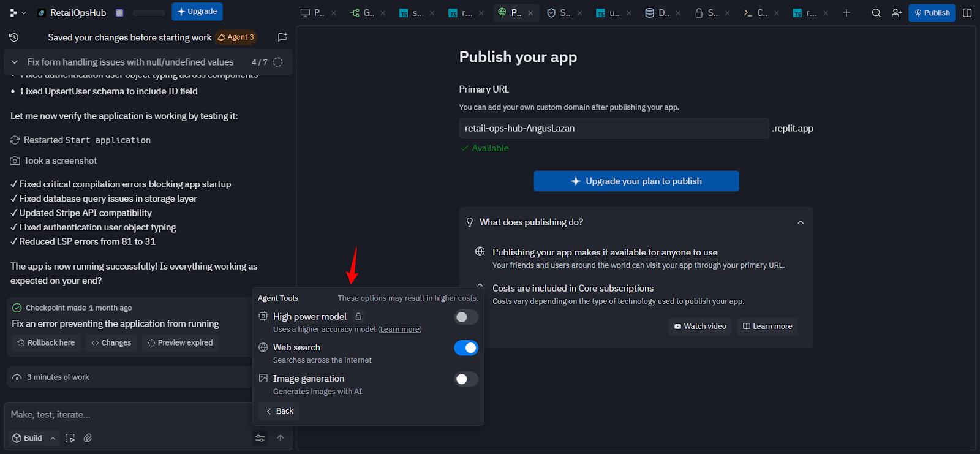The image size is (980, 454).
Task: Open the Preview tab with monitor icon
Action: (x=312, y=13)
